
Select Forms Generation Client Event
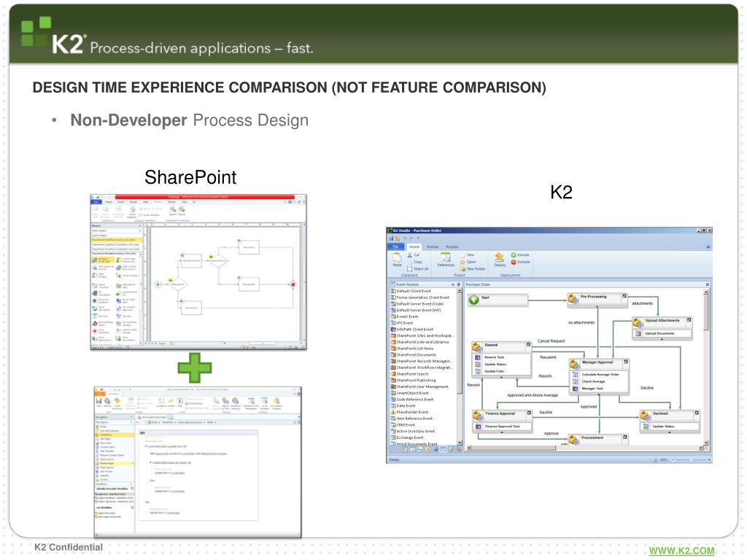(x=419, y=297)
